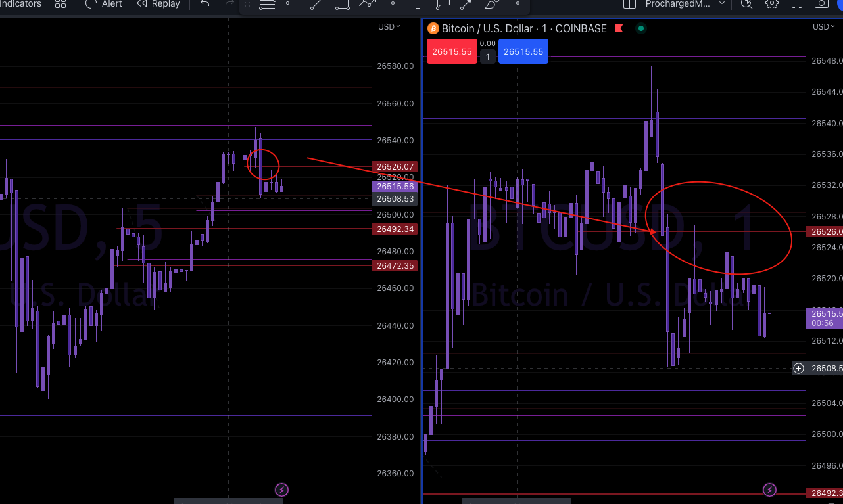Create a new Alert
Screen dimensions: 843x504
tap(105, 4)
